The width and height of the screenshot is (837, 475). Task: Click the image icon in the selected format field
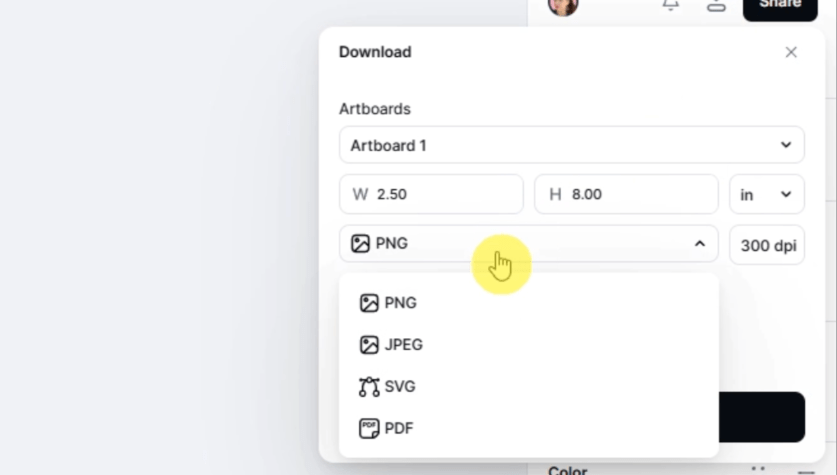361,243
